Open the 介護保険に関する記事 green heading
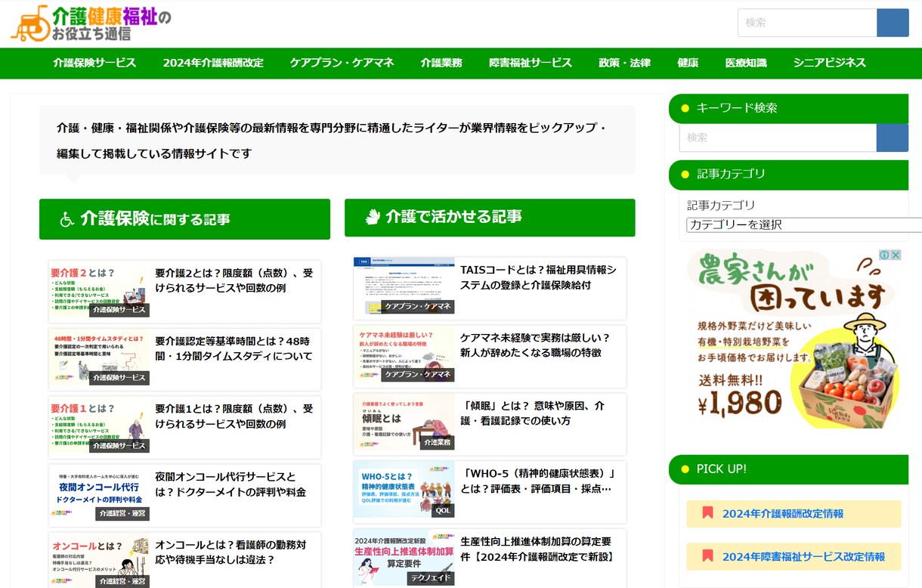 point(184,219)
